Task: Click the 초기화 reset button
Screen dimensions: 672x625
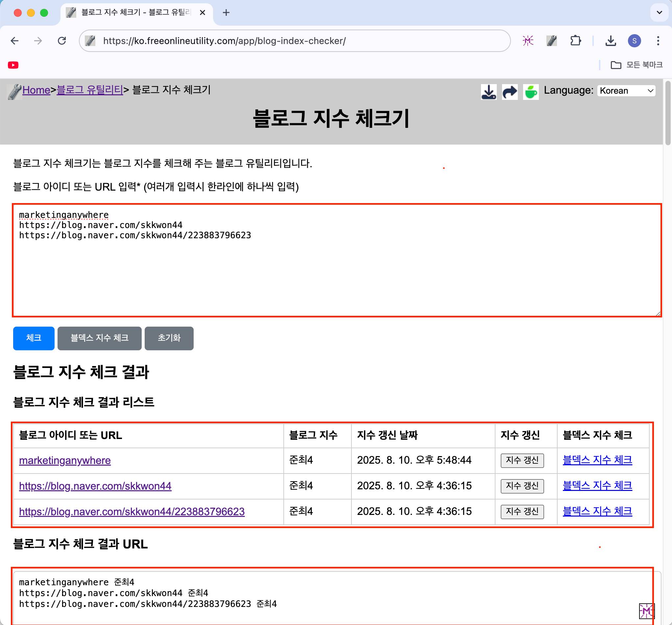Action: (x=169, y=338)
